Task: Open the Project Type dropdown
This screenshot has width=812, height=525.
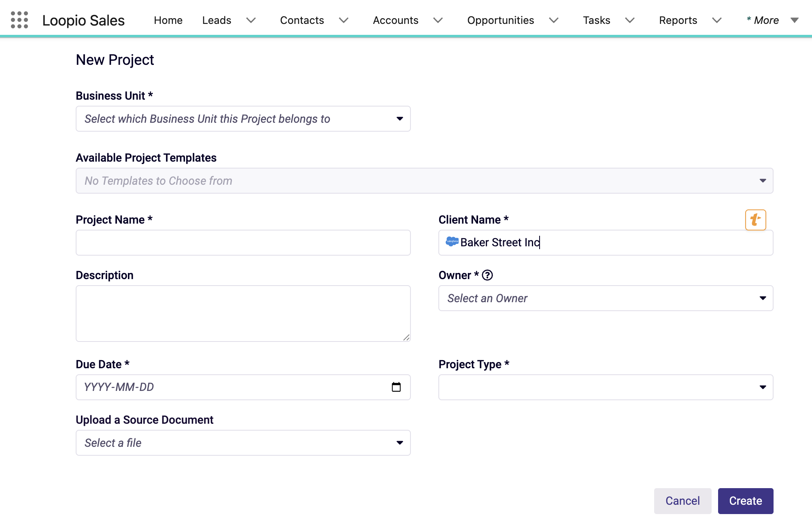Action: [606, 387]
